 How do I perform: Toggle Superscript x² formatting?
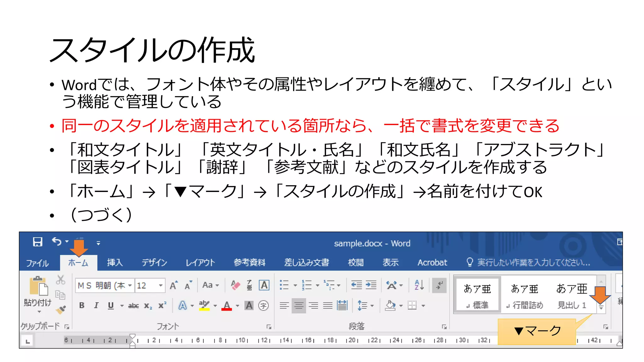click(x=162, y=305)
